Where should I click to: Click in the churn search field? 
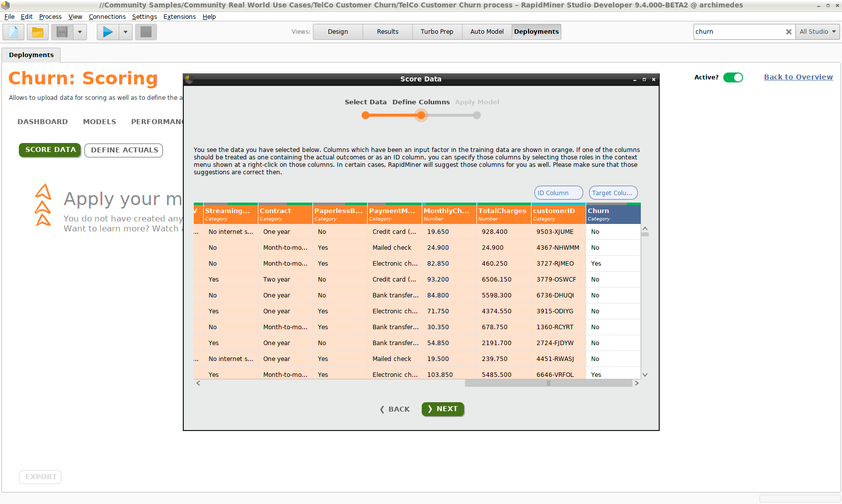tap(738, 32)
